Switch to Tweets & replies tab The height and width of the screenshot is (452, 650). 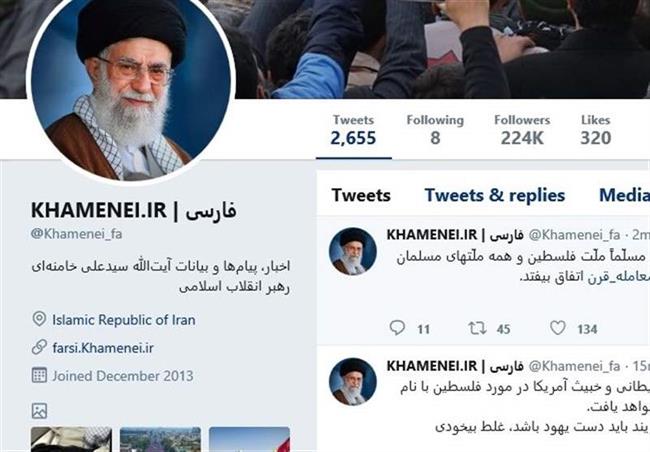pyautogui.click(x=495, y=195)
